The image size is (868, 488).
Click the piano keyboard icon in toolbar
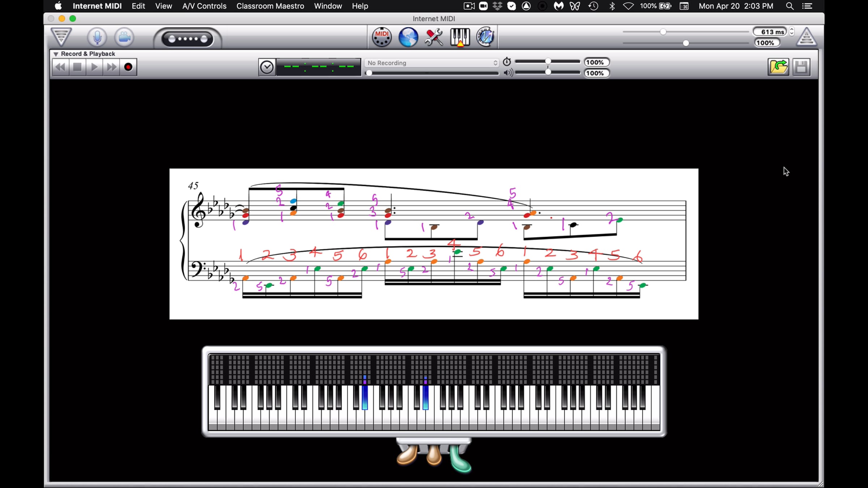pyautogui.click(x=460, y=37)
